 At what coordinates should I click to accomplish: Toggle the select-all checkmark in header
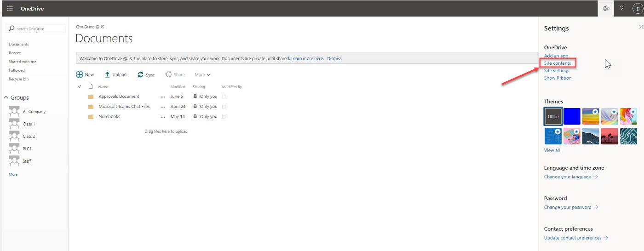click(80, 86)
